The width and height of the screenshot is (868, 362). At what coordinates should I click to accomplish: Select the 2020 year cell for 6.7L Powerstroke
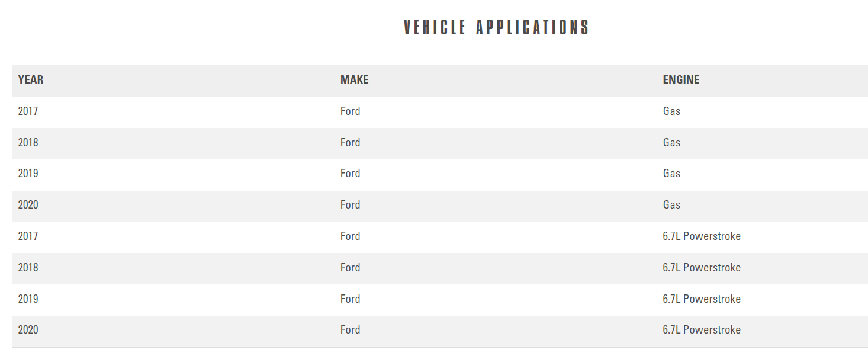pos(28,330)
